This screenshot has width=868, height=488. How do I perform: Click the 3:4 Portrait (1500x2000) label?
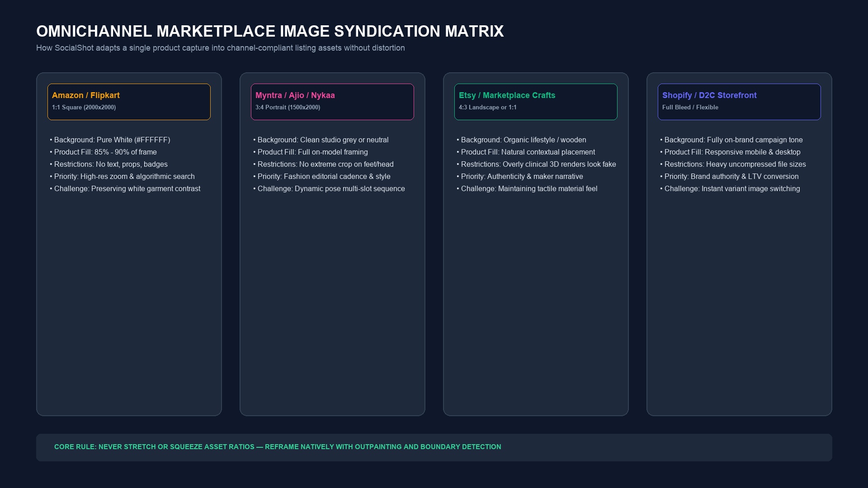[x=288, y=108]
